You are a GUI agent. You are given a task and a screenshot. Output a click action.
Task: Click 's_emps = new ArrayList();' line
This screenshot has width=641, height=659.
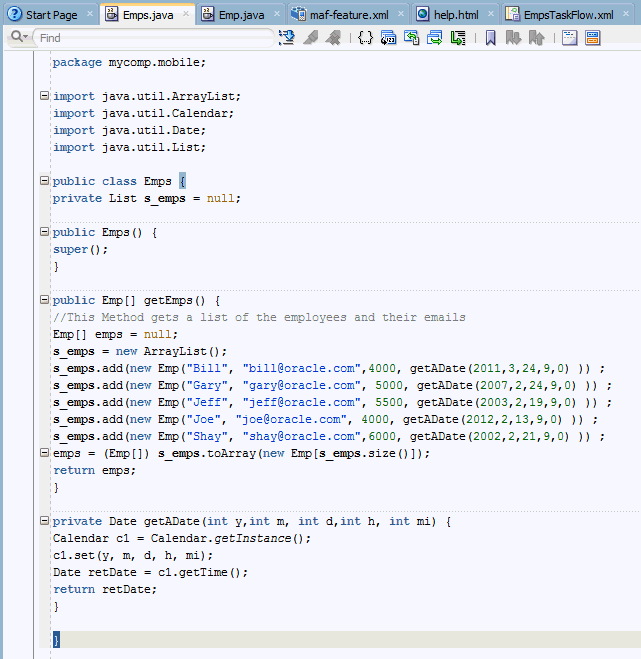[x=140, y=351]
